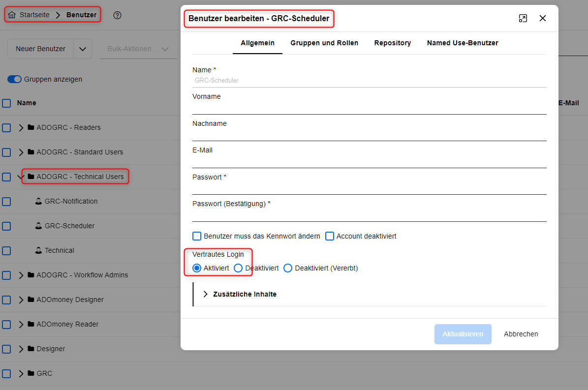This screenshot has width=588, height=390.
Task: Open the Bulk-Aktionen dropdown
Action: pyautogui.click(x=138, y=49)
